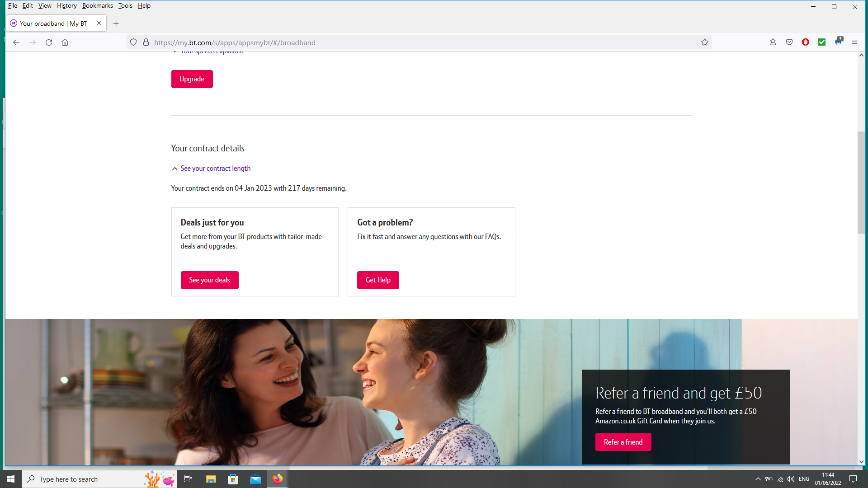
Task: Open the View menu
Action: (45, 6)
